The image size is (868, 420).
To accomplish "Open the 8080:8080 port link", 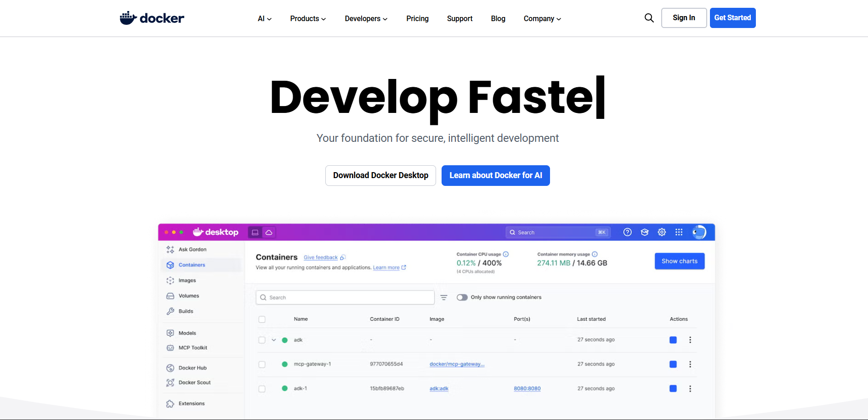I will (x=527, y=388).
